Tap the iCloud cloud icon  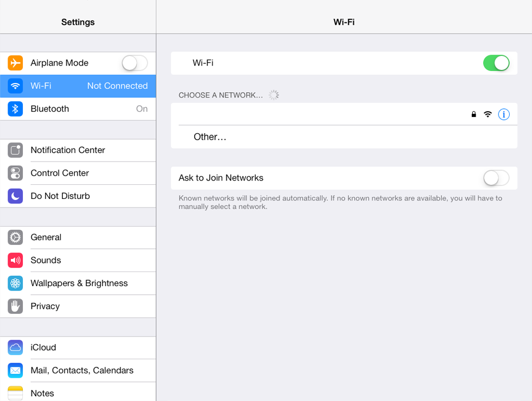click(15, 347)
